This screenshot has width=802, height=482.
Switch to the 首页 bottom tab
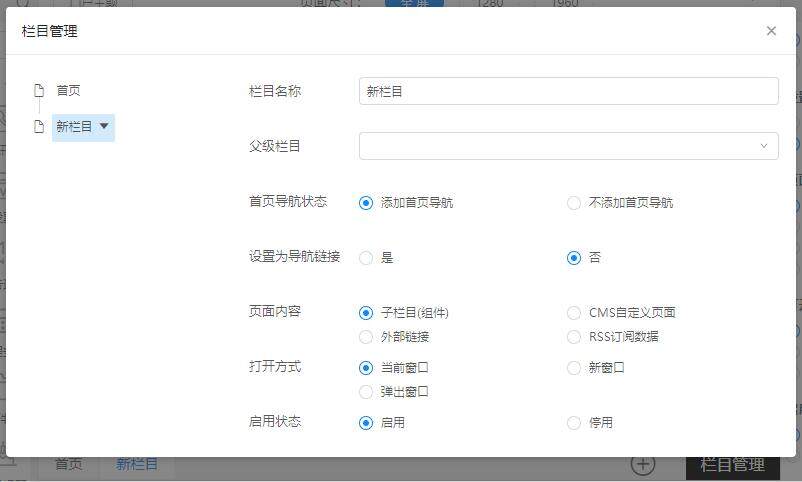[x=68, y=465]
